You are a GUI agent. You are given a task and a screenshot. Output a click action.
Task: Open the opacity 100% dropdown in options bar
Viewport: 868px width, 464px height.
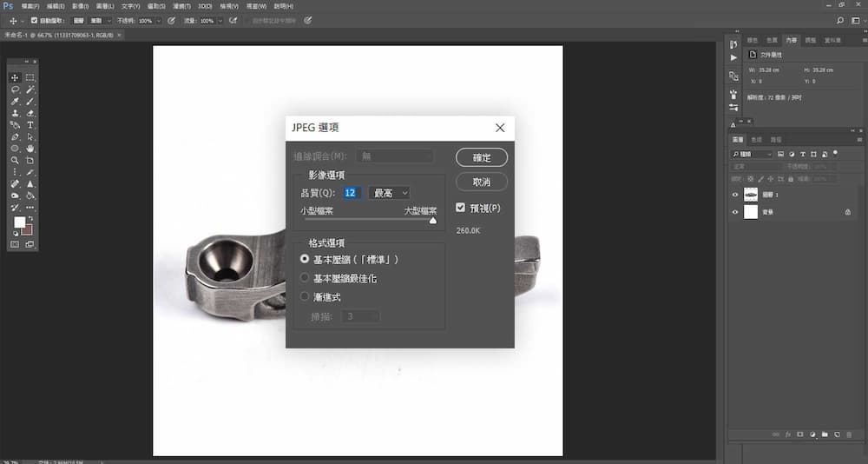click(x=158, y=21)
